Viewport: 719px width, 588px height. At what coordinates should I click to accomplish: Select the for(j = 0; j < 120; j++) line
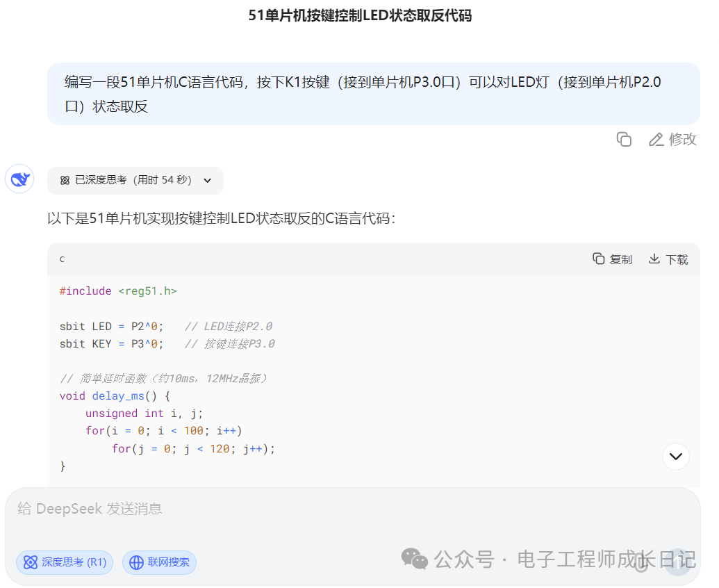(x=193, y=448)
